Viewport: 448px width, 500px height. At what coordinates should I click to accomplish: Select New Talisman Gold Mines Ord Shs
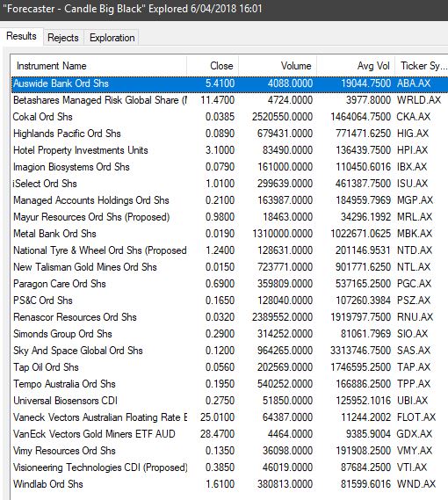[x=229, y=267]
